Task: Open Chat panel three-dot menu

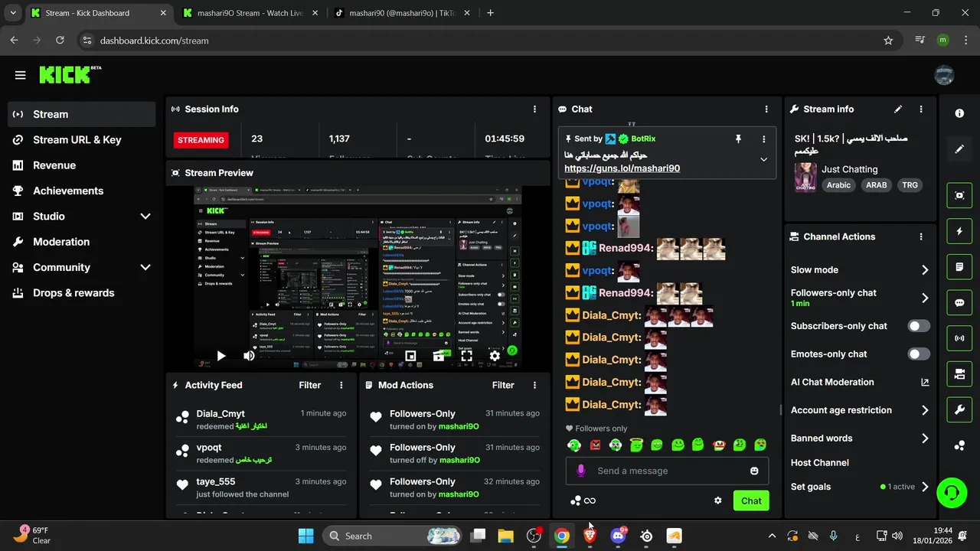Action: coord(766,109)
